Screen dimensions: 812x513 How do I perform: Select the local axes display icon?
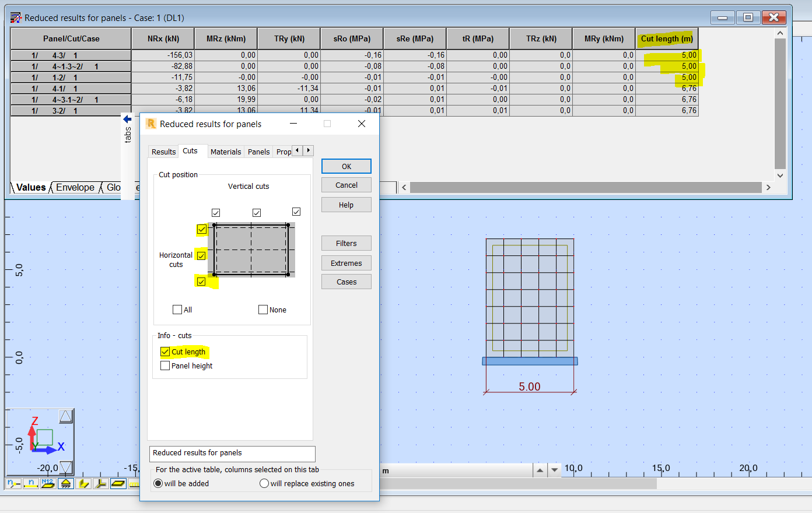(x=100, y=483)
